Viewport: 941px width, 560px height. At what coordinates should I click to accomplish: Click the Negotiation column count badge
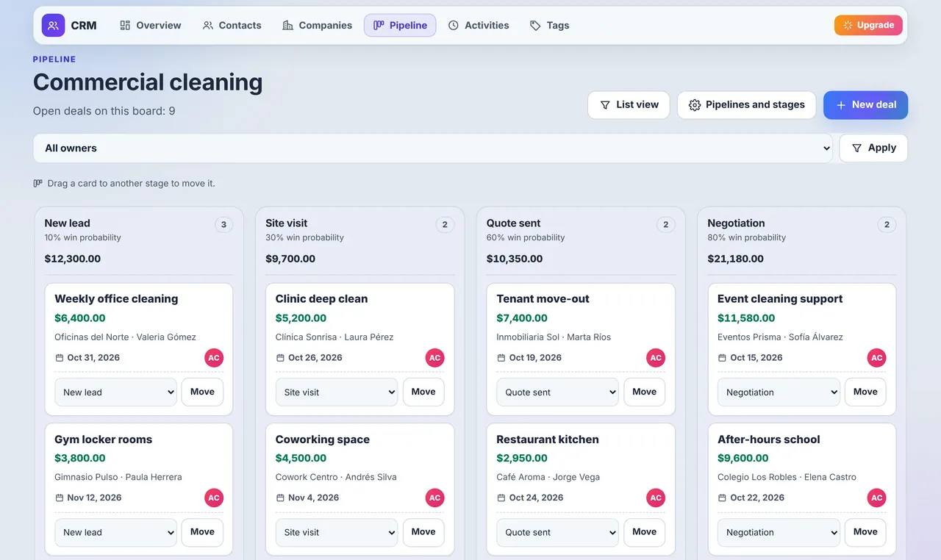point(887,225)
